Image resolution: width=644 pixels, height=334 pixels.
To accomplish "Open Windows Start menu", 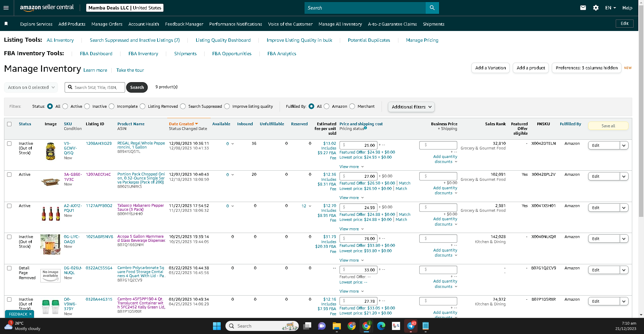I will click(217, 326).
